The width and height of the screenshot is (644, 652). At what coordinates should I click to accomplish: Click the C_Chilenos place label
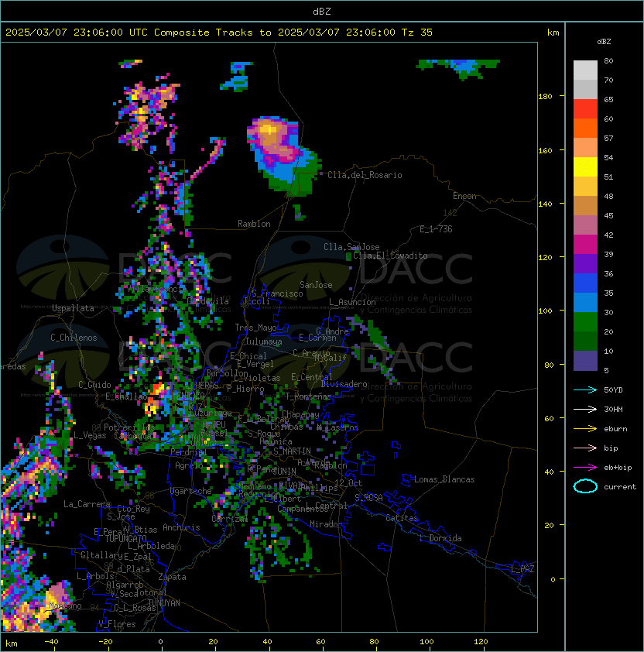point(74,338)
